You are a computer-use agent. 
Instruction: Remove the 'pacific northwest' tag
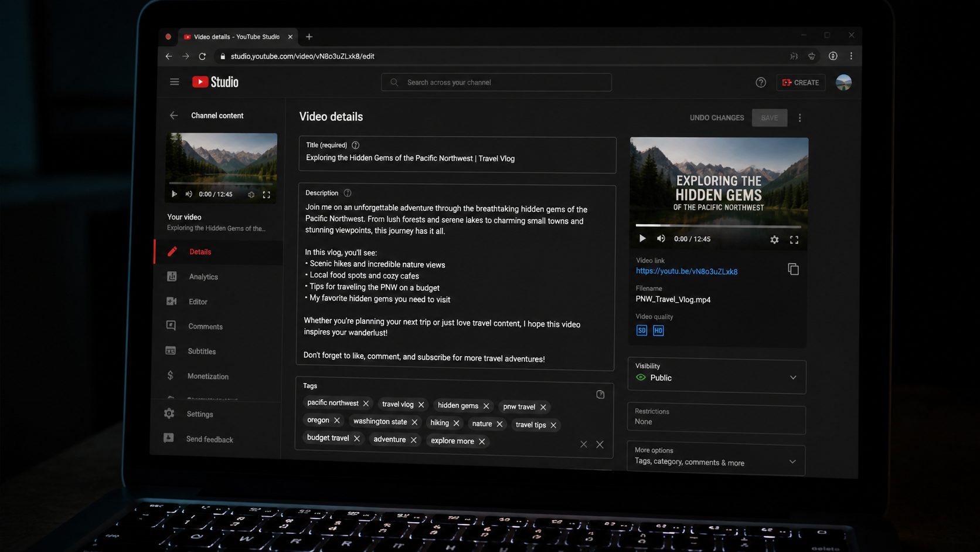pos(366,404)
